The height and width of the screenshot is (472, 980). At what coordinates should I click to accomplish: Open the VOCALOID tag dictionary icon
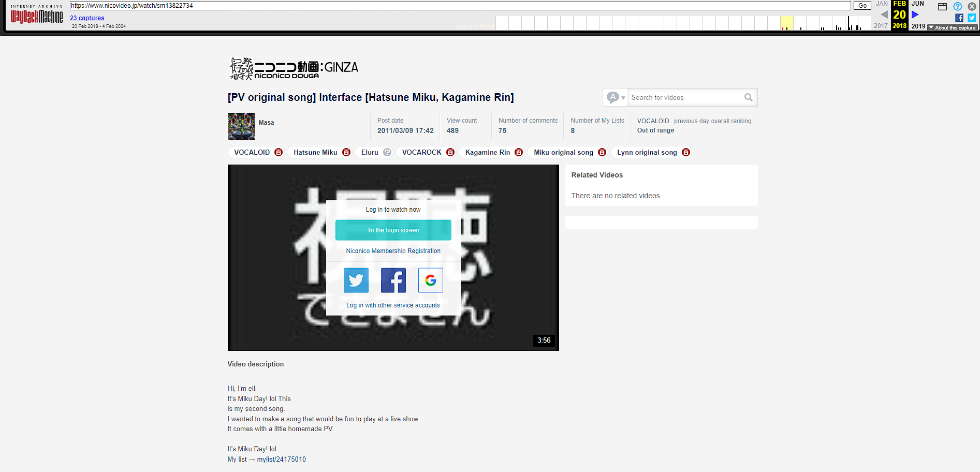(x=279, y=152)
